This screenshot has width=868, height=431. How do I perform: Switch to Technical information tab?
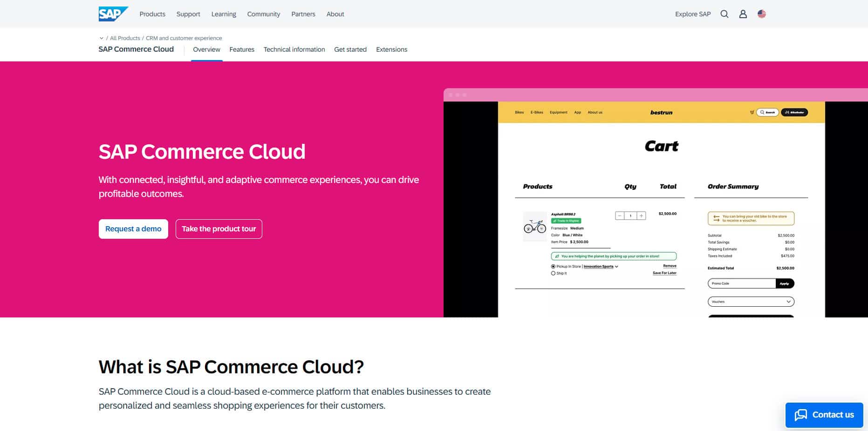[294, 49]
